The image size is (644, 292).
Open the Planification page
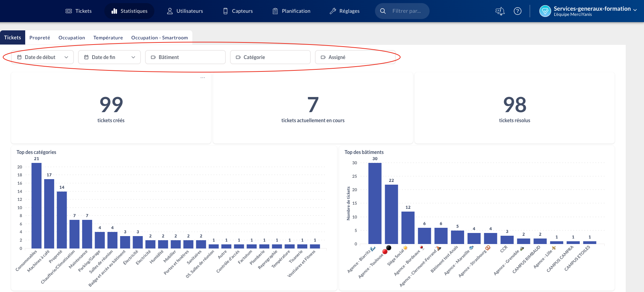pyautogui.click(x=291, y=11)
